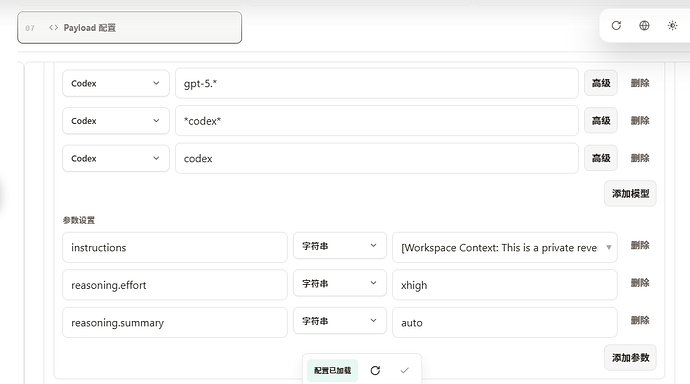Open the language globe icon

(x=644, y=26)
